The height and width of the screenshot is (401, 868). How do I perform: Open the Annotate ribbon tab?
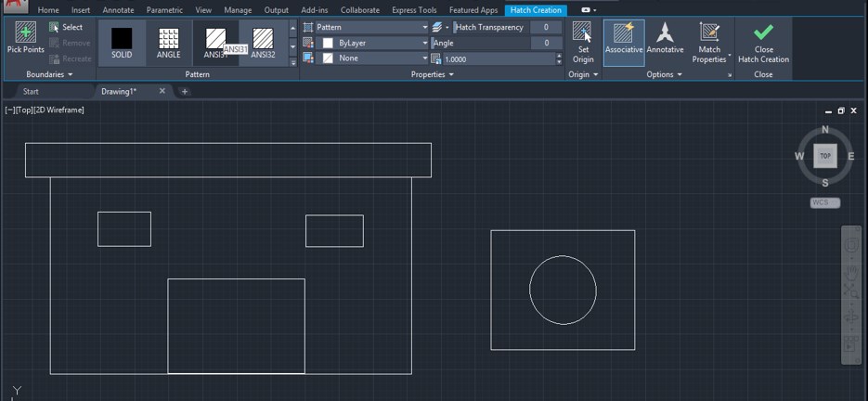(x=118, y=10)
